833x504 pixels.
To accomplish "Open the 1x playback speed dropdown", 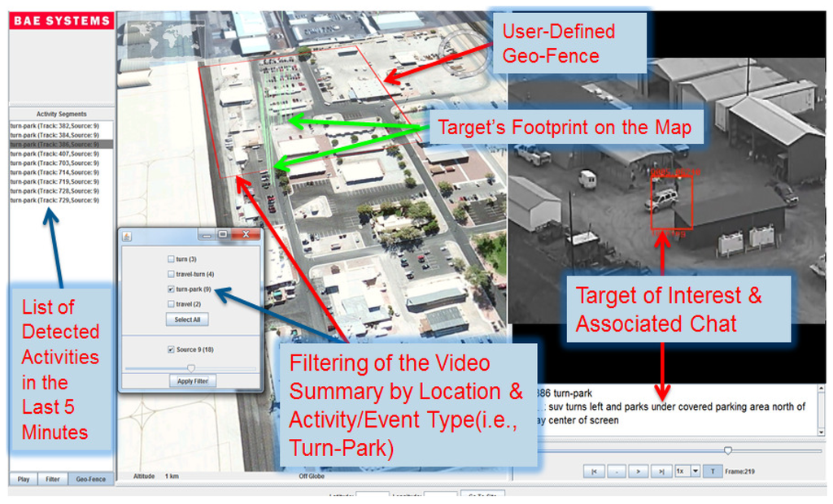I will point(695,471).
